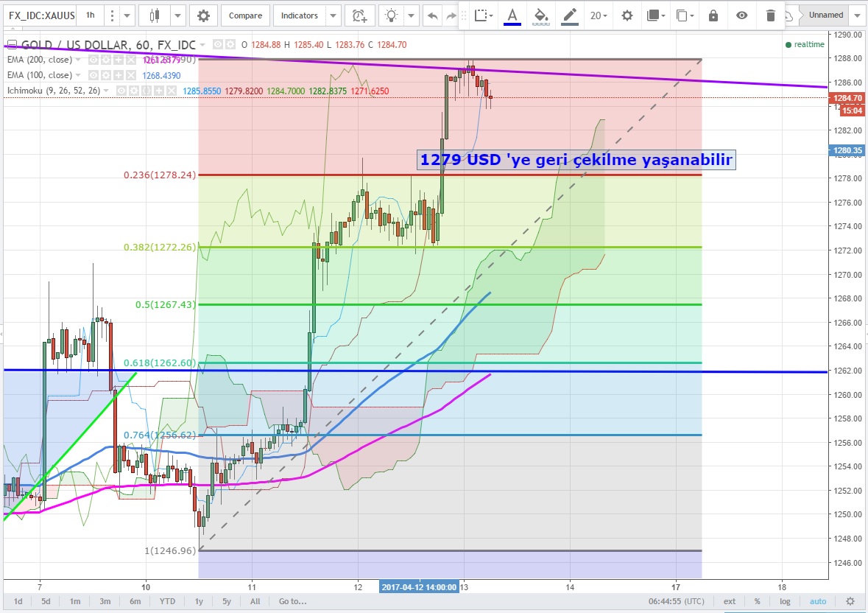
Task: Switch to the YTD time range
Action: click(167, 601)
